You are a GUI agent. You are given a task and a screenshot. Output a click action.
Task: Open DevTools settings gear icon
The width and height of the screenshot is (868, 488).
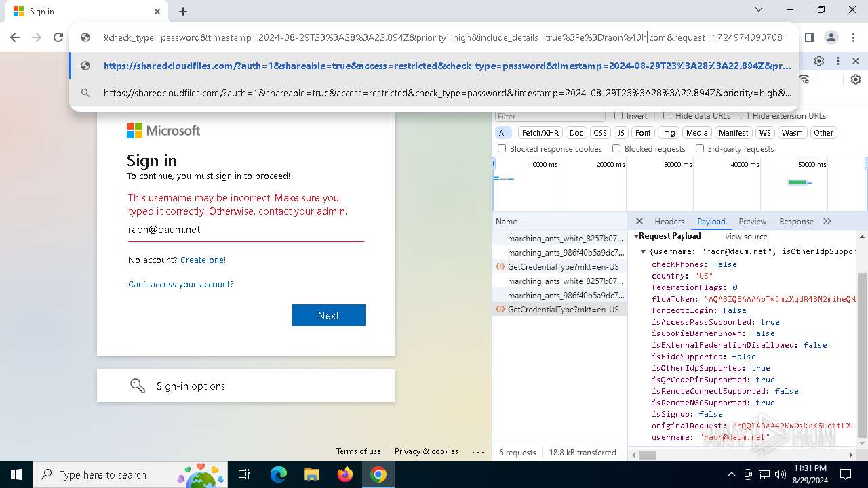coord(819,61)
